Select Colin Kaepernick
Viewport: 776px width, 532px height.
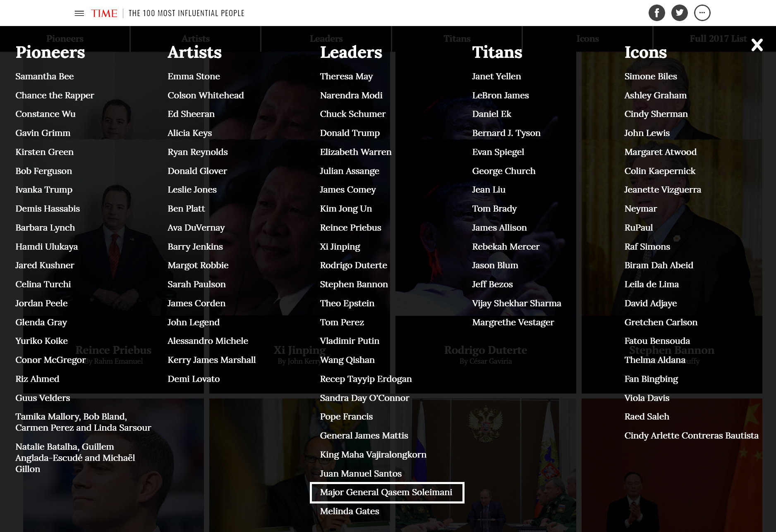click(660, 171)
